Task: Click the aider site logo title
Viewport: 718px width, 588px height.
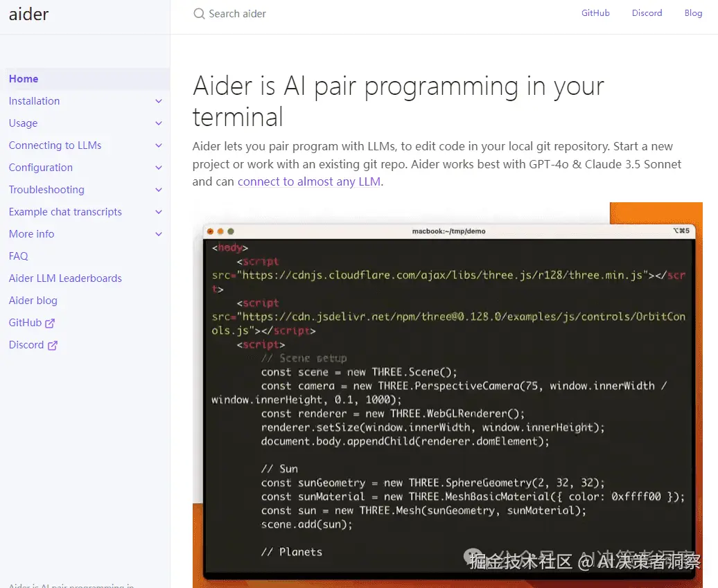Action: click(x=28, y=14)
